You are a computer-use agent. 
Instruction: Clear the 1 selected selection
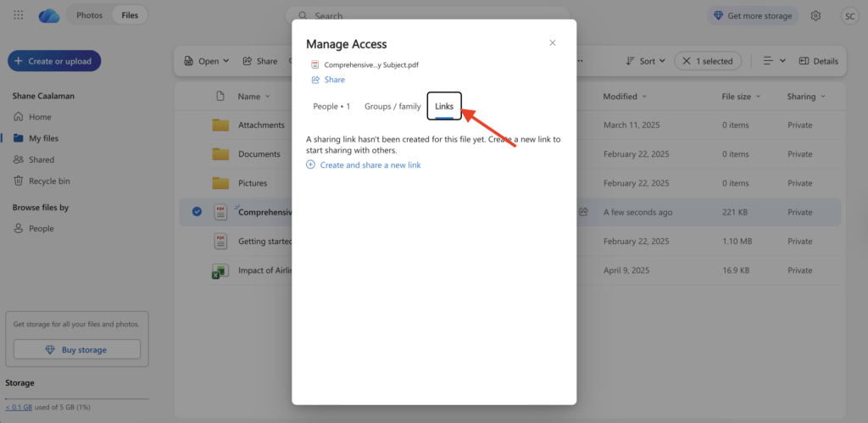[708, 61]
